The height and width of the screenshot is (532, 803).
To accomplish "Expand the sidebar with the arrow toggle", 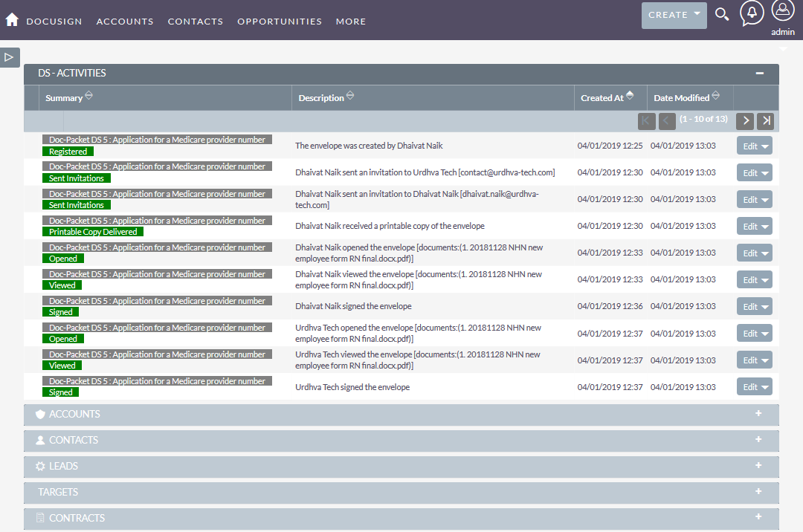I will (x=9, y=57).
